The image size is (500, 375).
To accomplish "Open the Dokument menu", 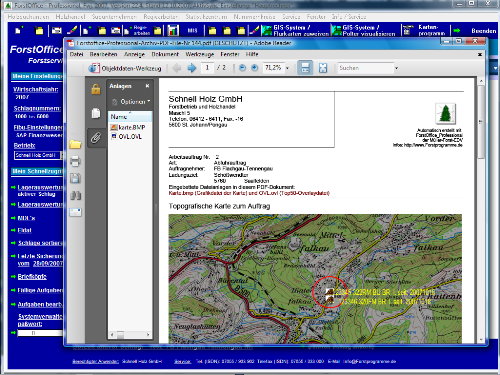I will [x=165, y=54].
